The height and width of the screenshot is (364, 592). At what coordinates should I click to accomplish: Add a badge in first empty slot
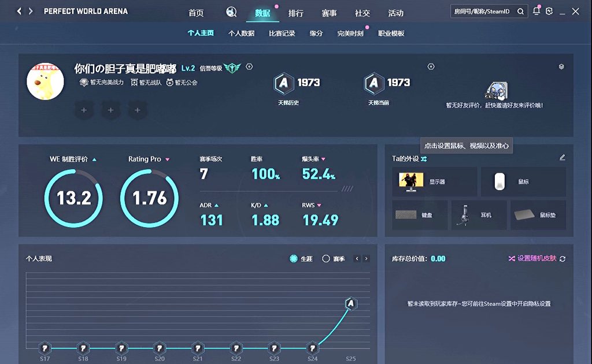pyautogui.click(x=84, y=110)
